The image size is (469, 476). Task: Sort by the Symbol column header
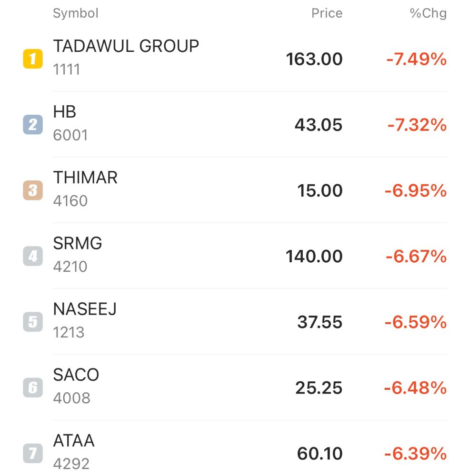pos(76,13)
